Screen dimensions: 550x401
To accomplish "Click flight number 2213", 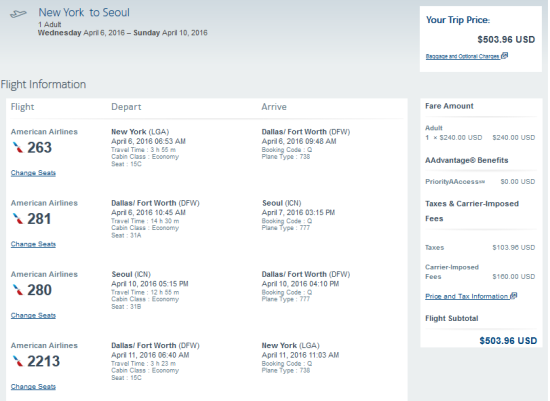I will 44,361.
